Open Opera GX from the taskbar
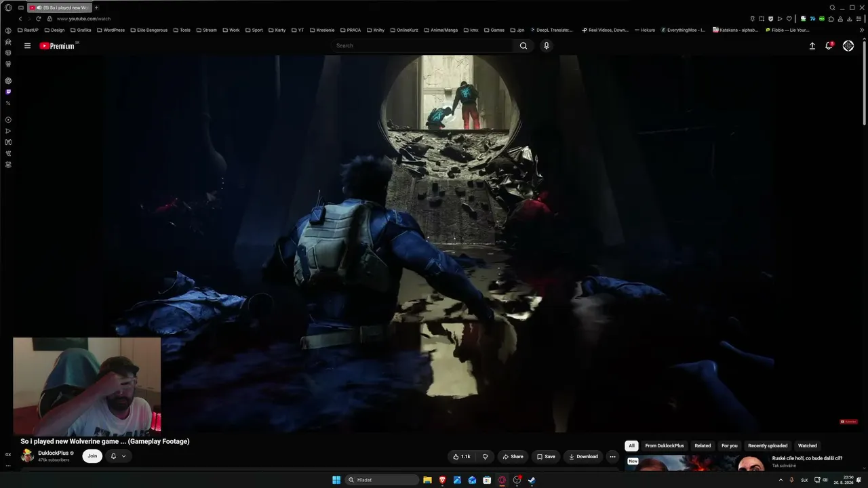This screenshot has width=868, height=488. point(502,480)
